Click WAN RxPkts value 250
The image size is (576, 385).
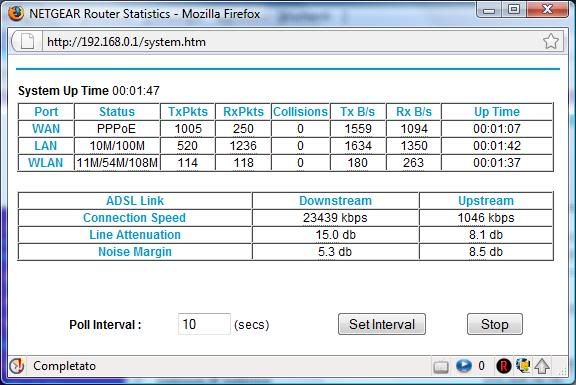pyautogui.click(x=243, y=129)
